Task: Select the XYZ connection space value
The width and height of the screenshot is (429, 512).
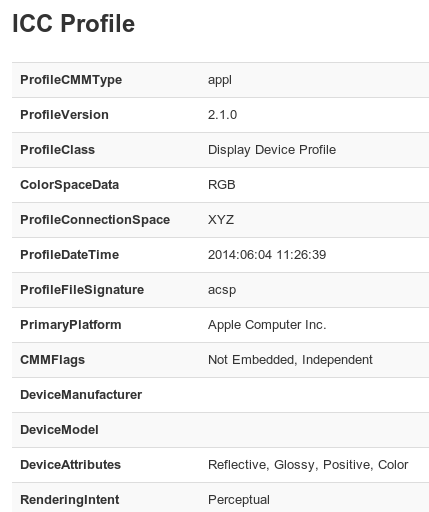Action: pos(221,220)
